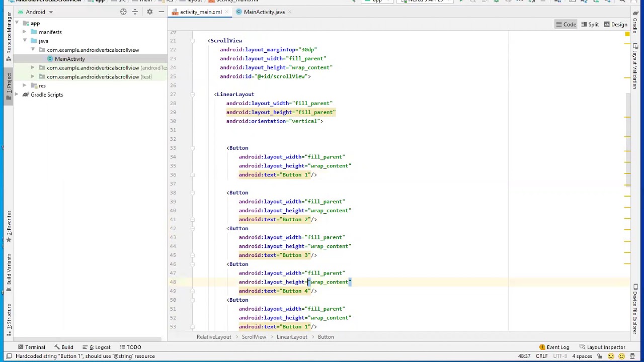Click android:text="Button 4" on line 49
Viewport: 644px width, 362px height.
(x=278, y=291)
